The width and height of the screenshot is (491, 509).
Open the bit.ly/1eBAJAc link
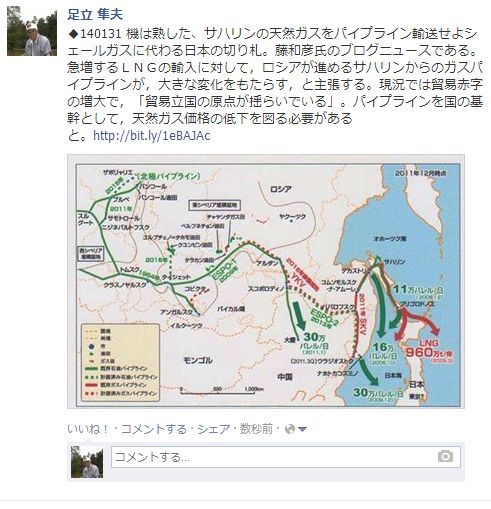(x=152, y=136)
